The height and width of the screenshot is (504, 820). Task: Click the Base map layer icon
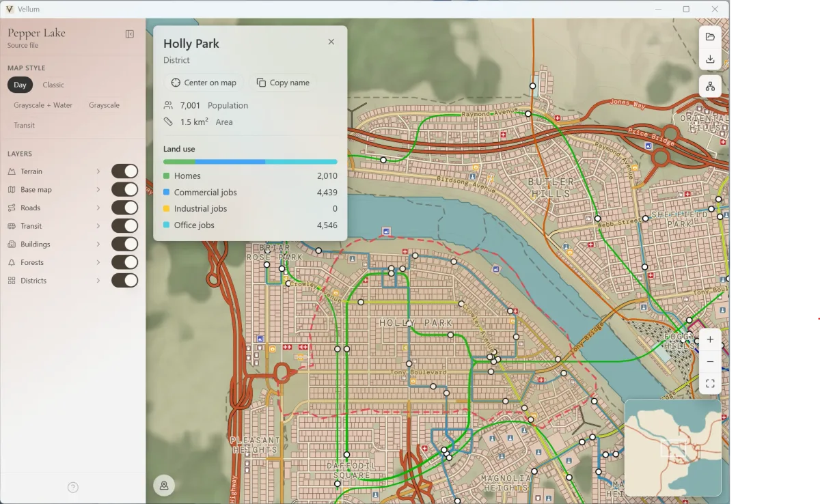12,190
